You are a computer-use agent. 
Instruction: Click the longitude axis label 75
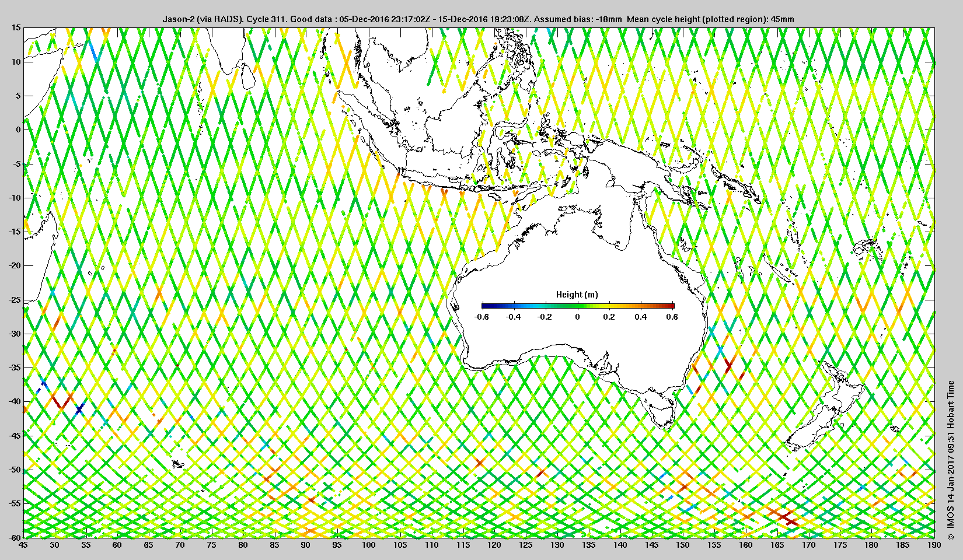point(211,545)
